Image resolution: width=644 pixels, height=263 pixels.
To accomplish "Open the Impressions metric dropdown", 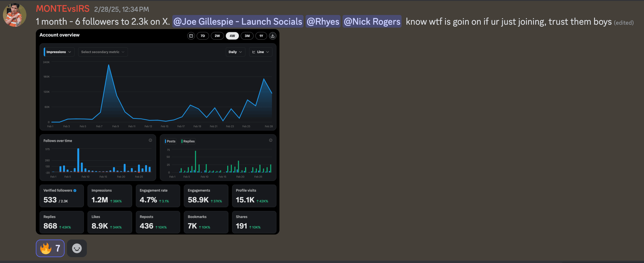I will click(59, 52).
